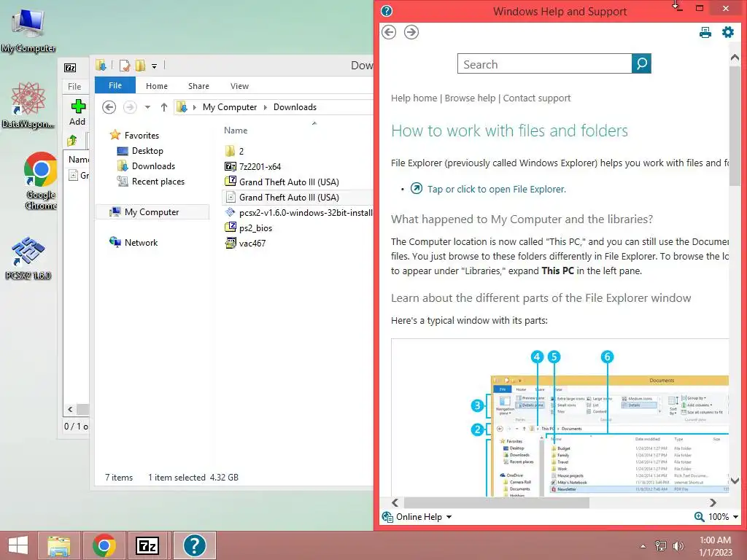
Task: Click Downloads in the address bar
Action: point(295,107)
